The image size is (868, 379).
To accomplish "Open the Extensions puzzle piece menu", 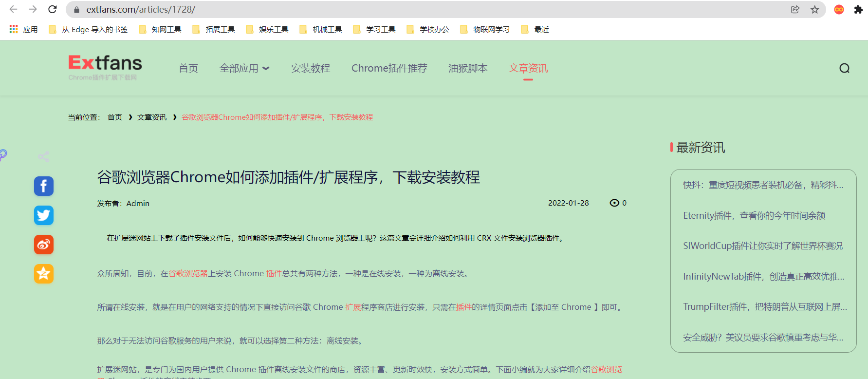I will [x=858, y=9].
